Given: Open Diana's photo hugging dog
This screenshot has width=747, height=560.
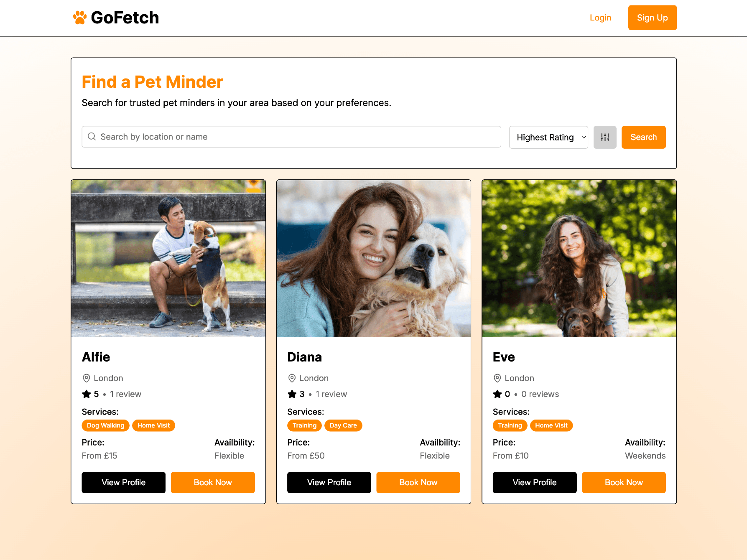Looking at the screenshot, I should [374, 258].
